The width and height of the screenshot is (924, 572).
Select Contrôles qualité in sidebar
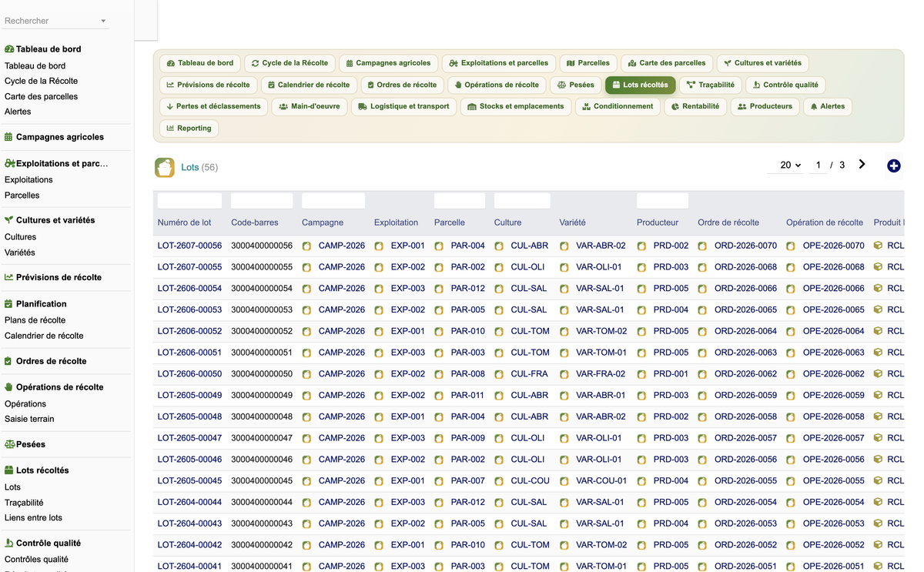(x=36, y=560)
